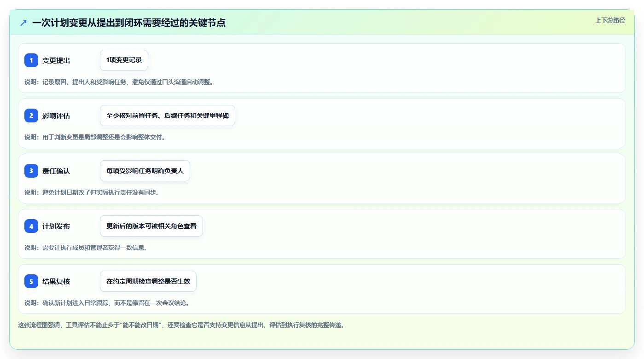Click the 责任确认 step name
This screenshot has height=359, width=644.
tap(56, 171)
